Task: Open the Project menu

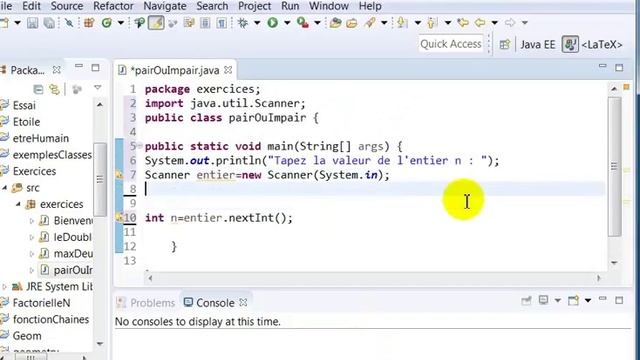Action: click(254, 6)
